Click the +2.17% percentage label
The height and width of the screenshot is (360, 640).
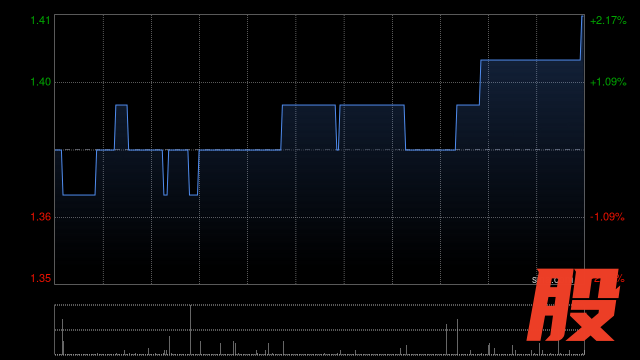coord(608,20)
